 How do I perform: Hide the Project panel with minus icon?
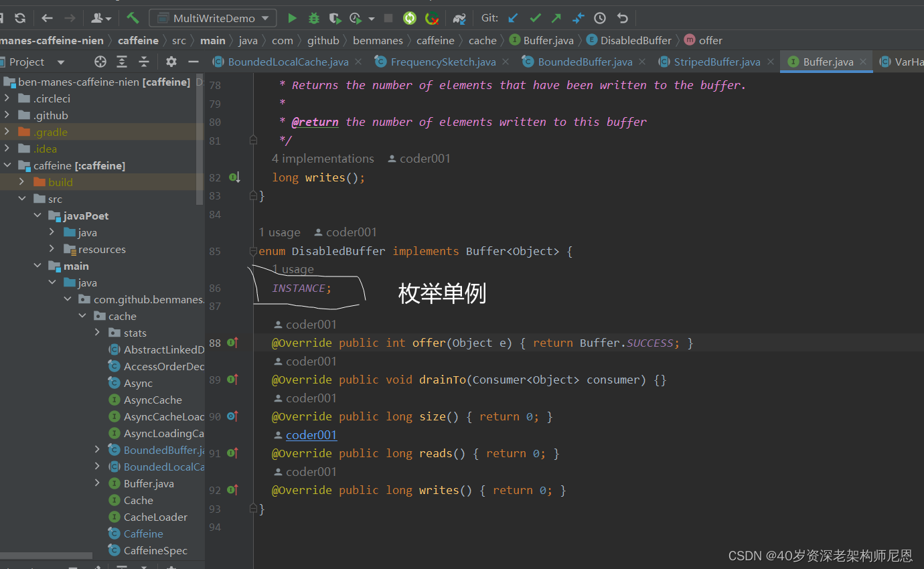[194, 62]
